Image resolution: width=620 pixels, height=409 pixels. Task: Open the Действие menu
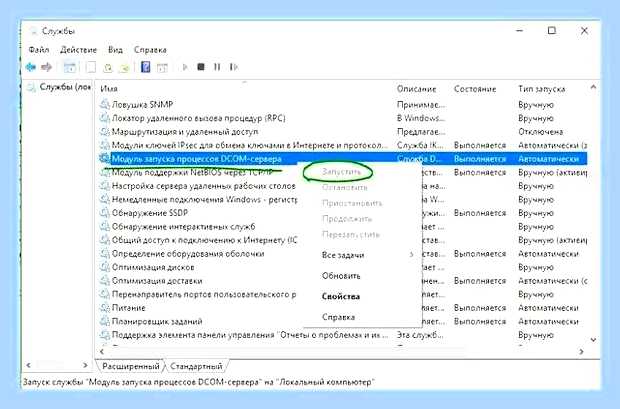coord(78,50)
